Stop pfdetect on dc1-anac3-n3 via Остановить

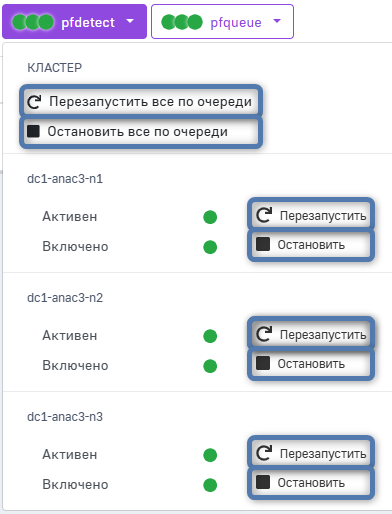tap(311, 482)
